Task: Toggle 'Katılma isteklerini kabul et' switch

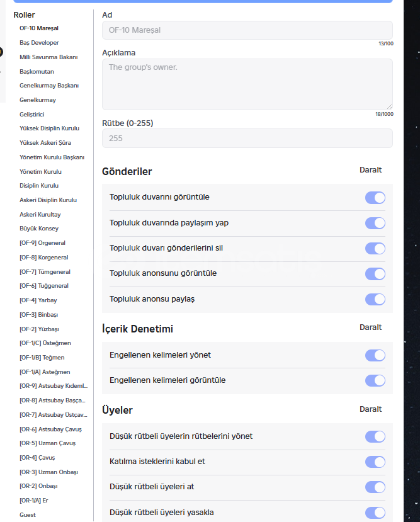Action: point(375,462)
